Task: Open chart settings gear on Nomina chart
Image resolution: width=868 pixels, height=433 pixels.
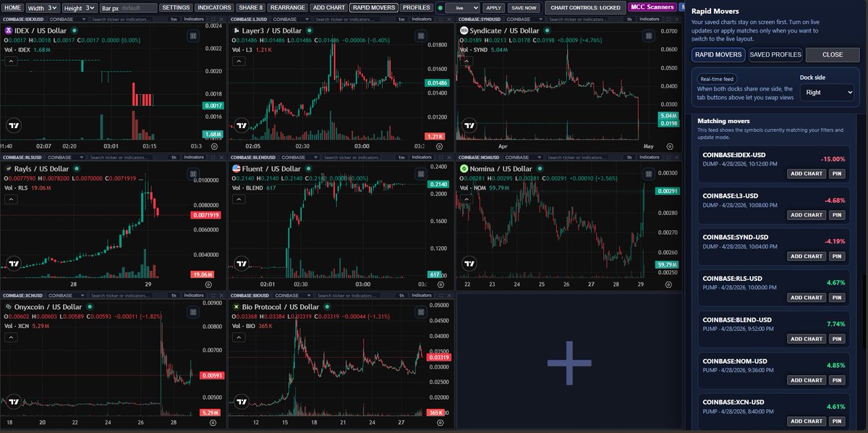Action: [669, 285]
